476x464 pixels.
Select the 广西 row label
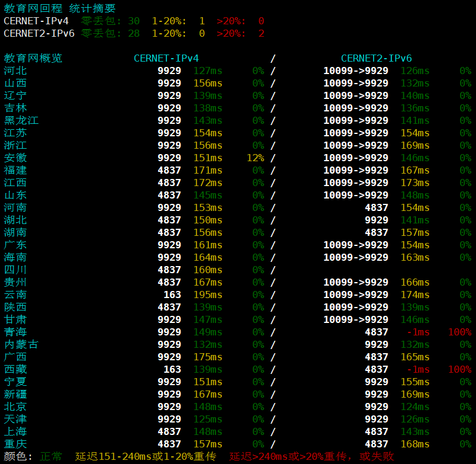15,357
